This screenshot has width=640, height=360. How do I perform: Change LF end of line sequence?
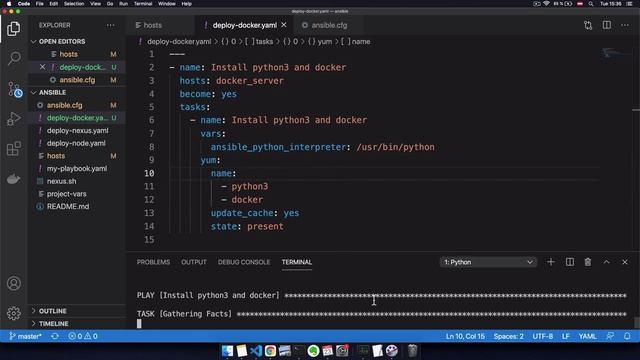pos(566,336)
